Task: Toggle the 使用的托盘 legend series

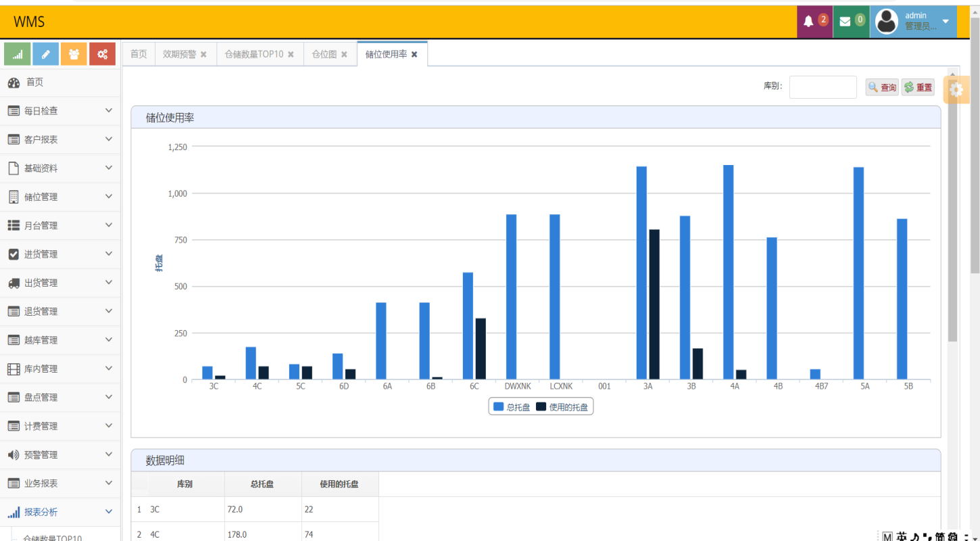Action: click(562, 407)
